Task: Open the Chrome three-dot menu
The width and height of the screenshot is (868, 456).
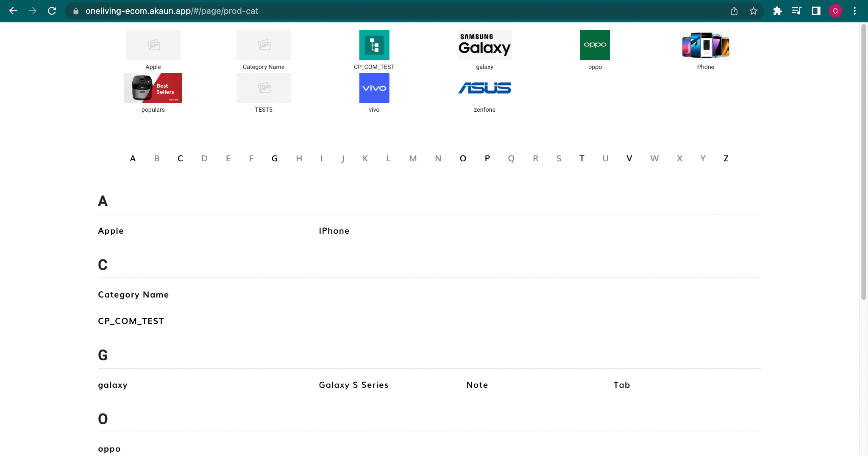Action: (x=854, y=11)
